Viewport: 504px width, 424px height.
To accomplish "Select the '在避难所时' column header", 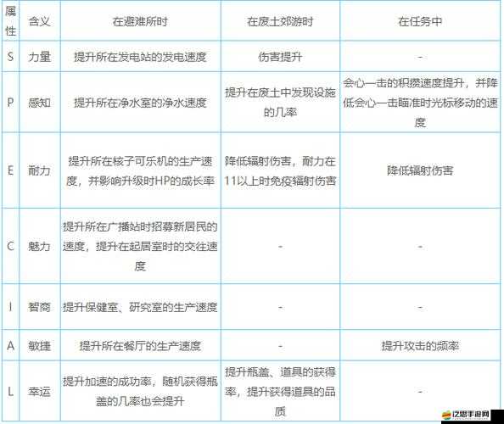I will click(x=140, y=21).
